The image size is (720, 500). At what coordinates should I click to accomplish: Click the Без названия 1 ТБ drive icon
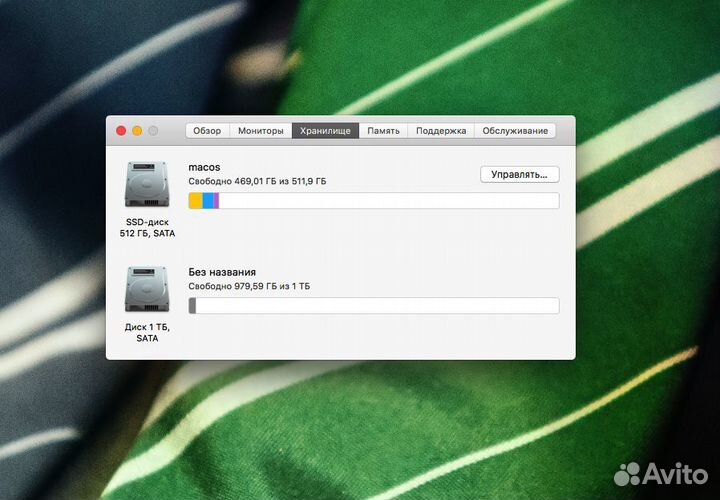tap(147, 289)
